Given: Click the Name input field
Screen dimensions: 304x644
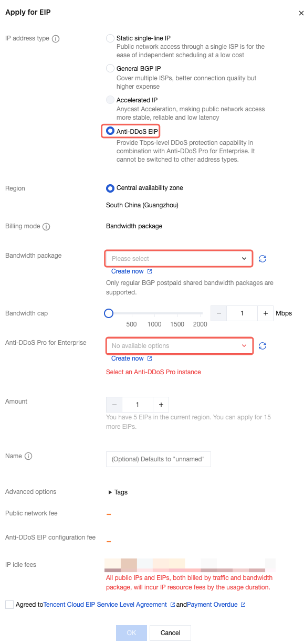Looking at the screenshot, I should (x=159, y=459).
